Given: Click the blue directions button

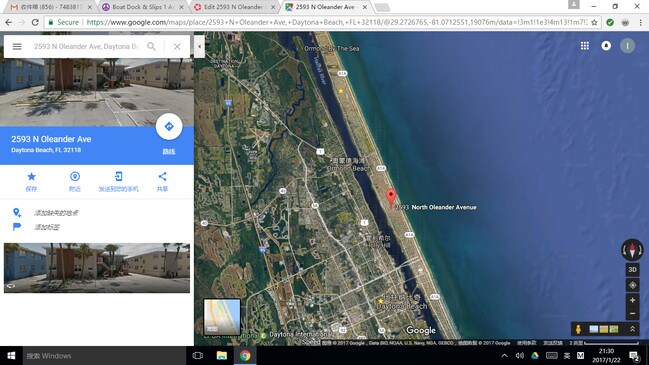Looking at the screenshot, I should (169, 127).
